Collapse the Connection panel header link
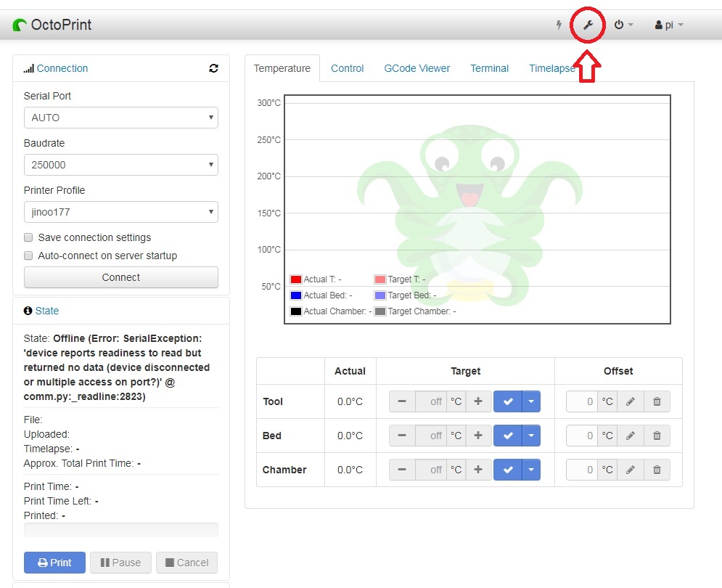Image resolution: width=722 pixels, height=588 pixels. pyautogui.click(x=62, y=68)
